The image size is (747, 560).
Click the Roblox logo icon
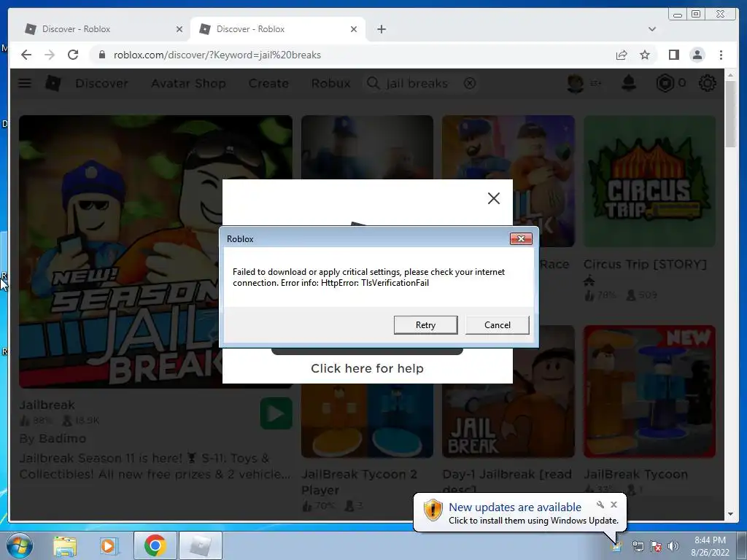point(53,83)
